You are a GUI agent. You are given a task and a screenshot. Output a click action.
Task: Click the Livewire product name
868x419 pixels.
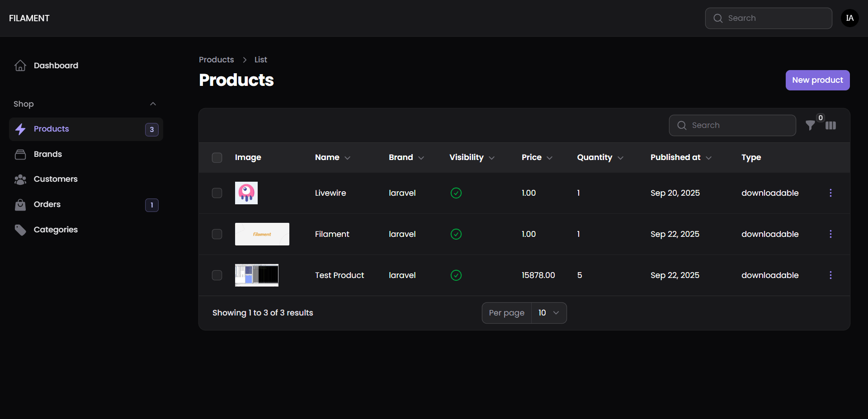click(x=330, y=193)
